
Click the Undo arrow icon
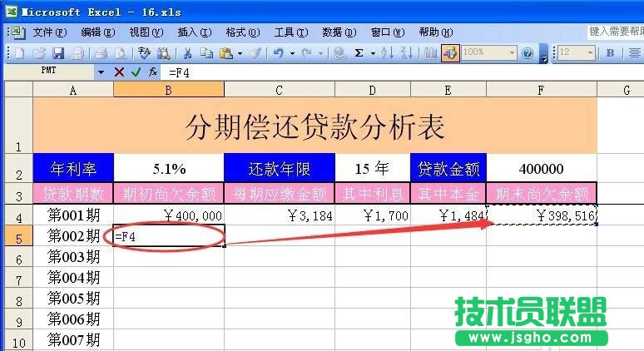coord(279,53)
